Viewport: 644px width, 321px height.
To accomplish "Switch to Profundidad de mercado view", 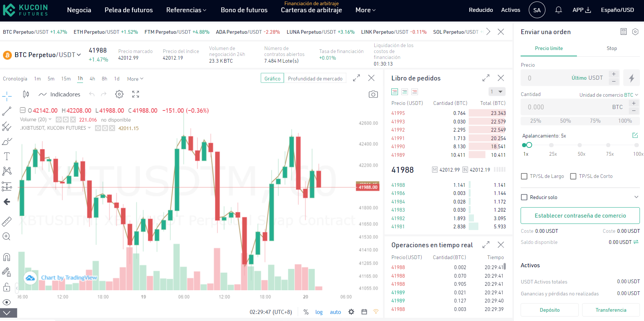I will click(x=315, y=79).
